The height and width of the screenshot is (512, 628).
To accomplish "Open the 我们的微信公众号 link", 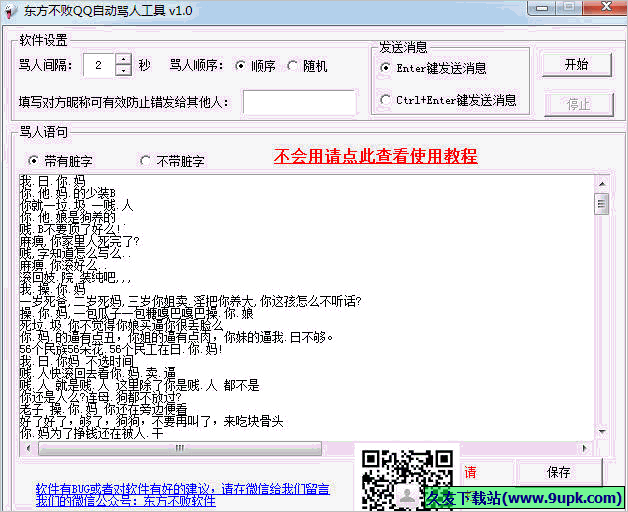I will 126,501.
